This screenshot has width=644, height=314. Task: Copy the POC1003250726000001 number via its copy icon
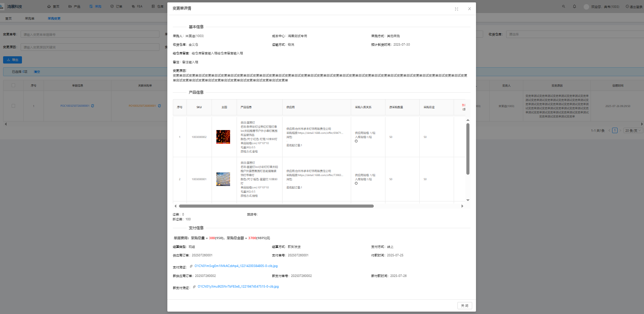93,106
